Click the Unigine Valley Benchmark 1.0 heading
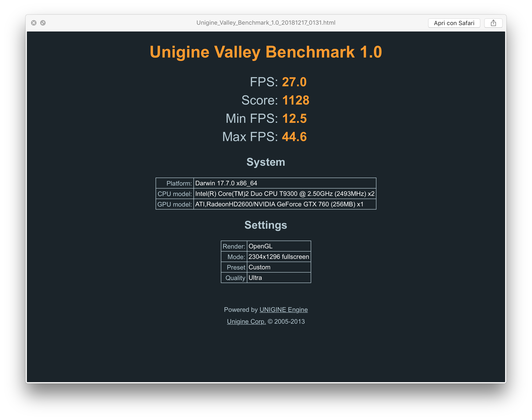 coord(266,52)
